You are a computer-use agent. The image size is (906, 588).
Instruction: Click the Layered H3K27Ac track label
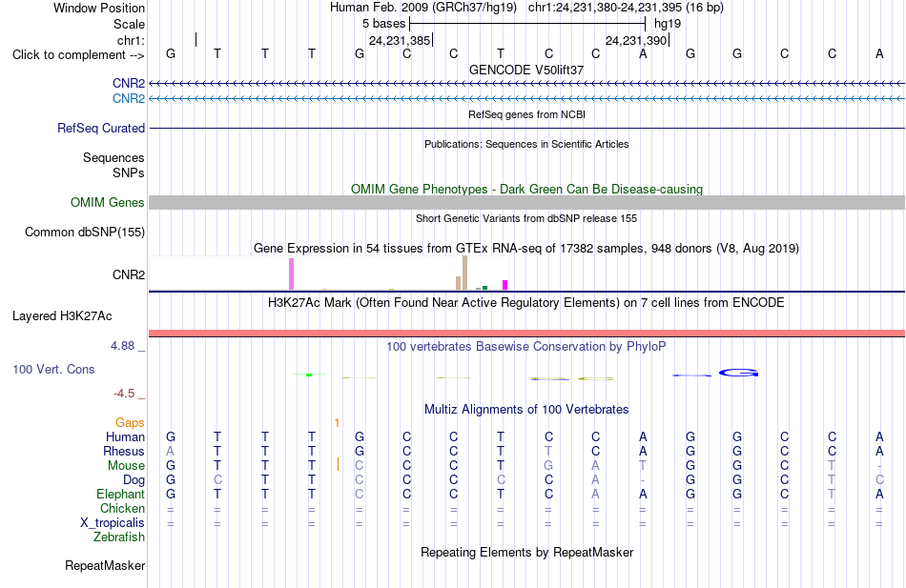pyautogui.click(x=62, y=316)
